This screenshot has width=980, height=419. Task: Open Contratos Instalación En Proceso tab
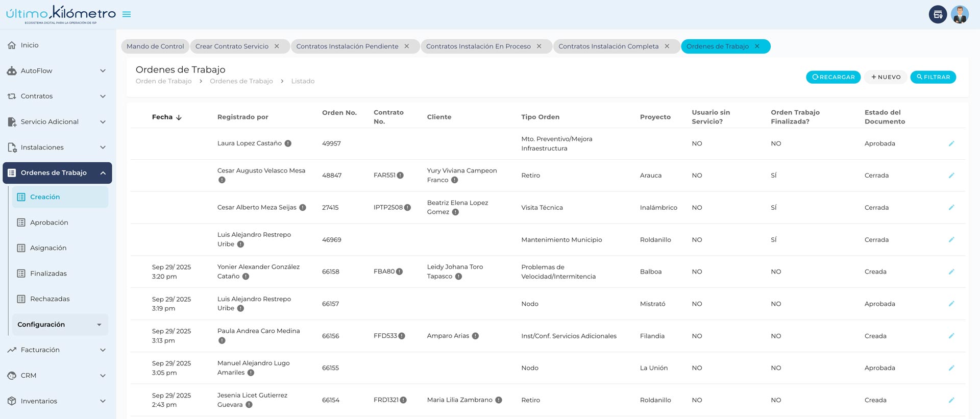click(x=478, y=46)
